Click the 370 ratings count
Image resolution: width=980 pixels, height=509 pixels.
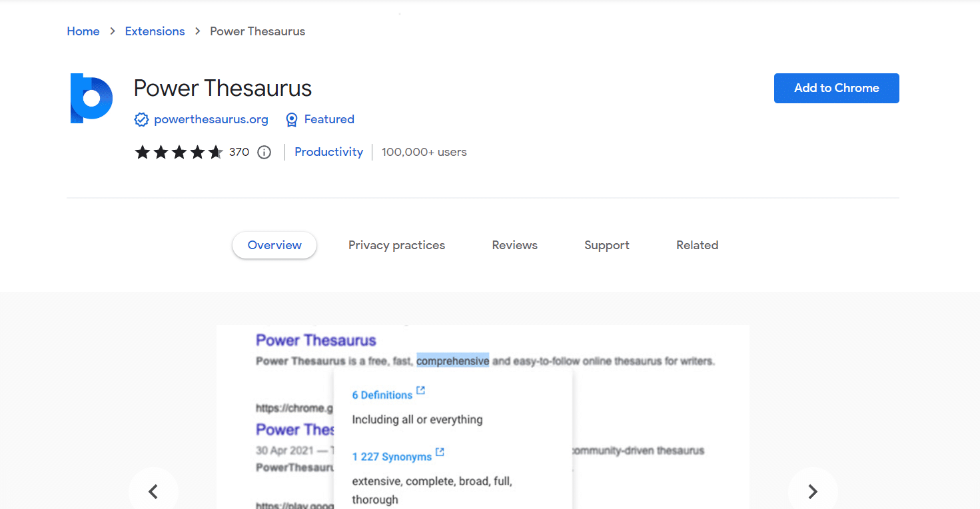(x=239, y=153)
